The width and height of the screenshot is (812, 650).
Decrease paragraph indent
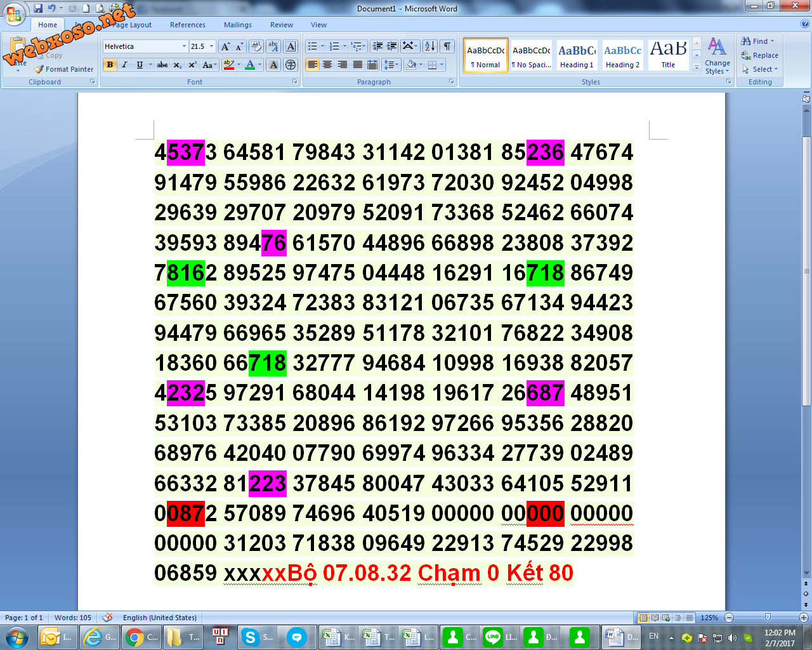[x=378, y=46]
